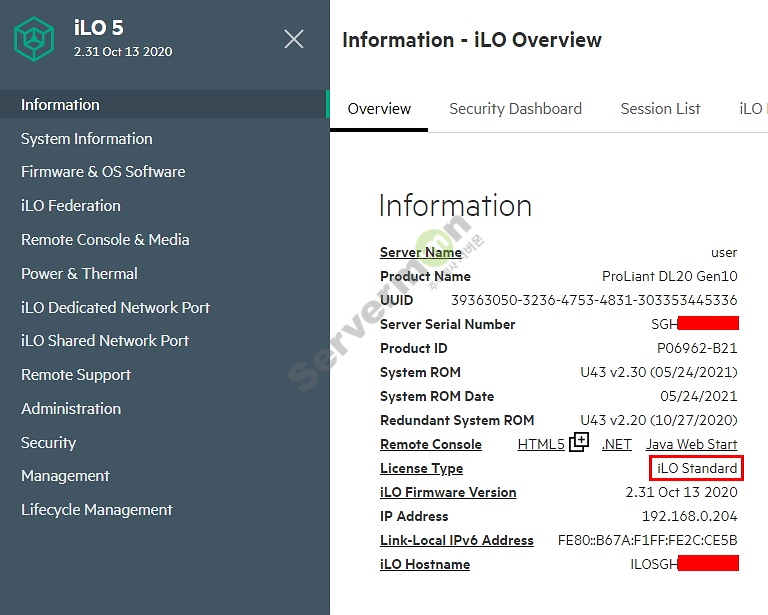This screenshot has width=768, height=615.
Task: Navigate to Power & Thermal
Action: (x=79, y=273)
